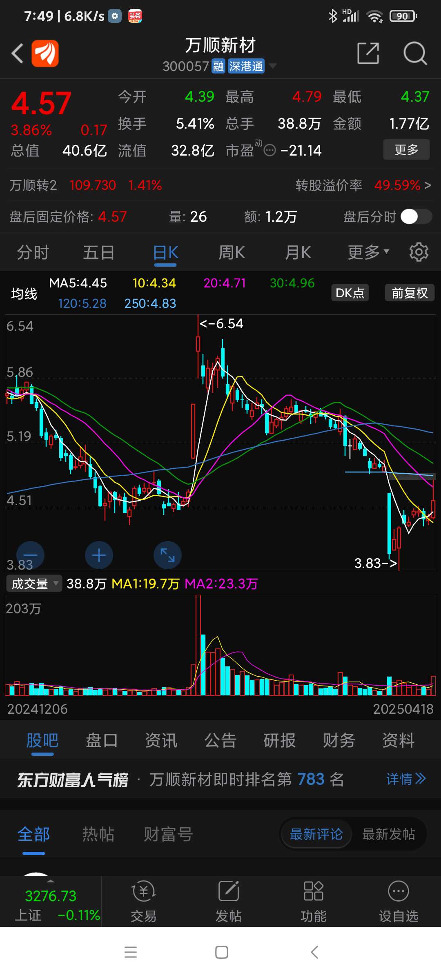Screen dimensions: 441x980
Task: Open 发帖 post icon
Action: (x=229, y=901)
